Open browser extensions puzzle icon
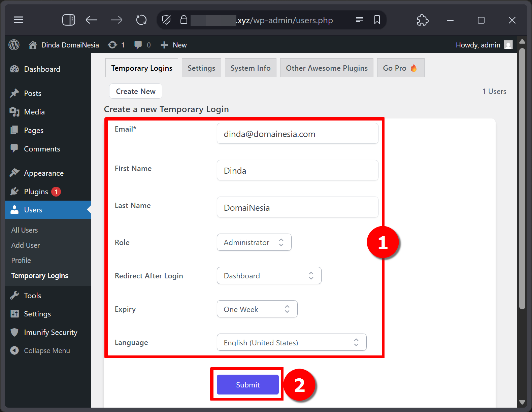Image resolution: width=532 pixels, height=412 pixels. click(x=423, y=20)
